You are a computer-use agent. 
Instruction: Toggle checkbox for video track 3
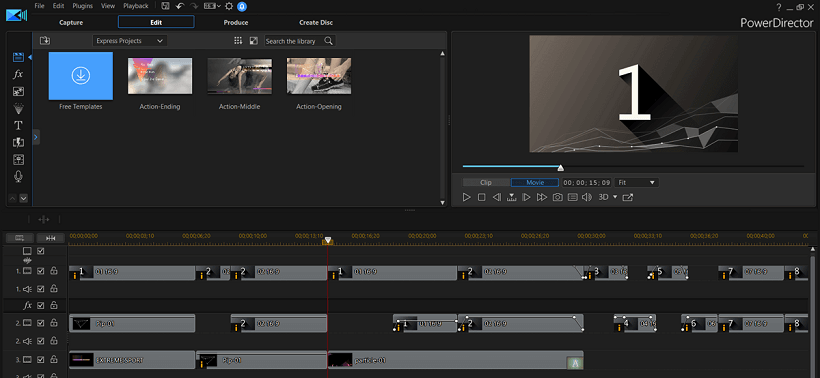(x=41, y=360)
